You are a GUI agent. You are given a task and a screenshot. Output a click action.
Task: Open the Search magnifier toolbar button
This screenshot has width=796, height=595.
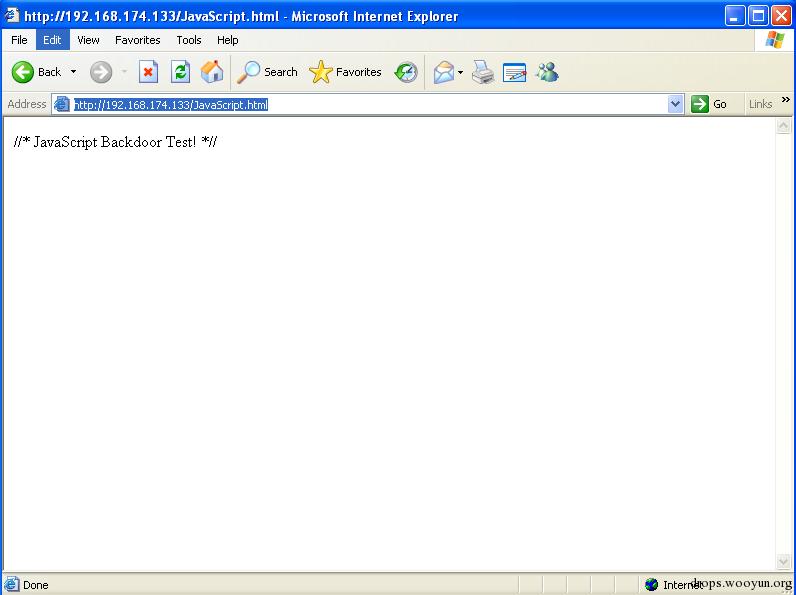tap(268, 72)
